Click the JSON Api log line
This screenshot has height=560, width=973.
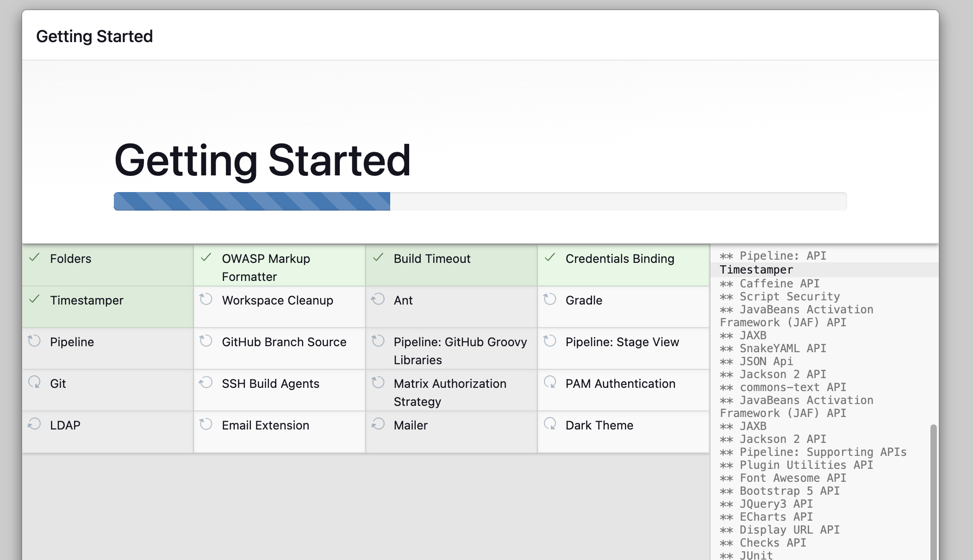[x=756, y=361]
